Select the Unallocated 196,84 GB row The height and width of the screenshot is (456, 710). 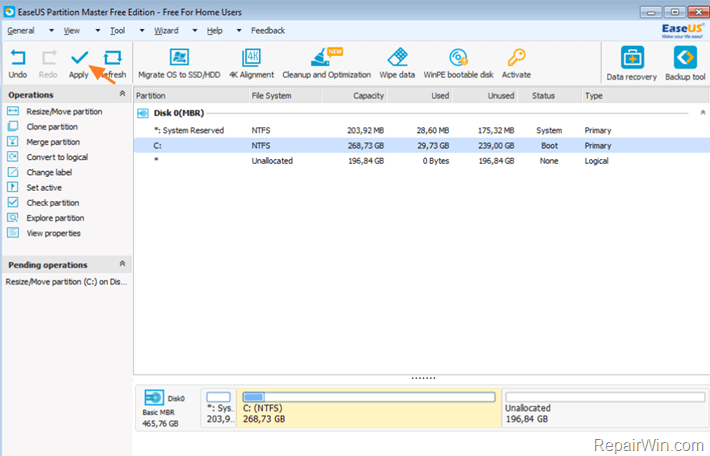pos(422,161)
